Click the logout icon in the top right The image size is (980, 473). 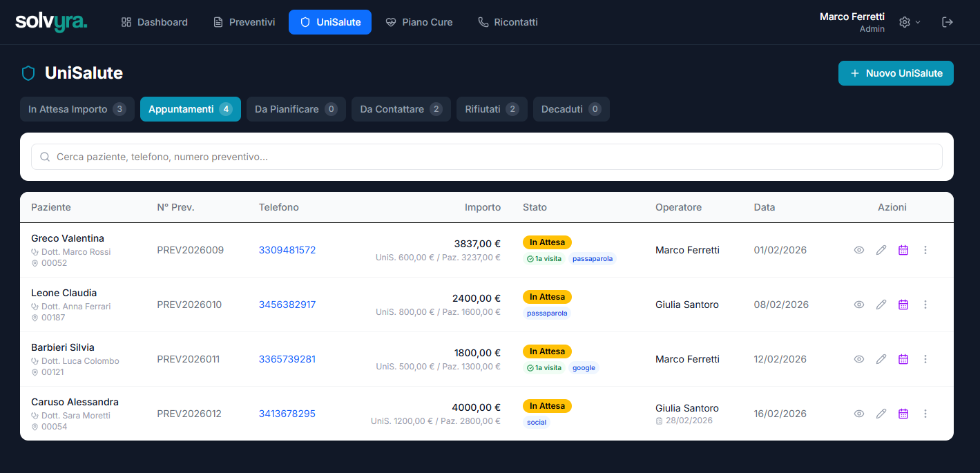948,21
